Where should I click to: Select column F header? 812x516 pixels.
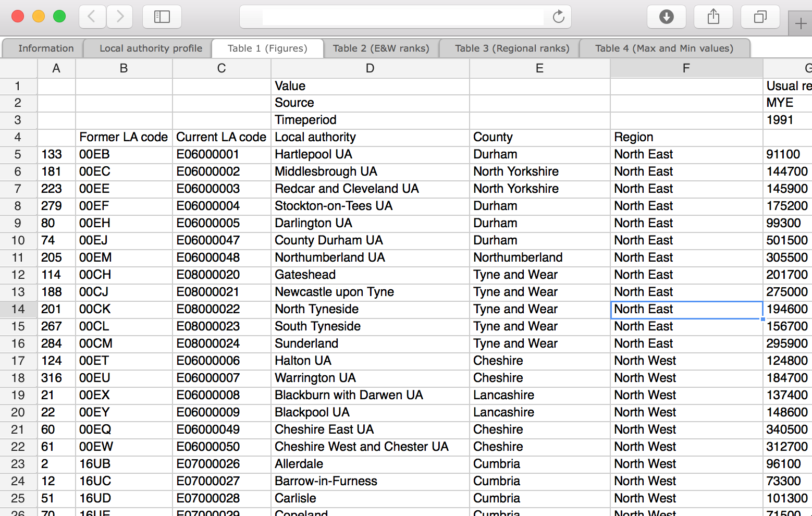point(686,68)
